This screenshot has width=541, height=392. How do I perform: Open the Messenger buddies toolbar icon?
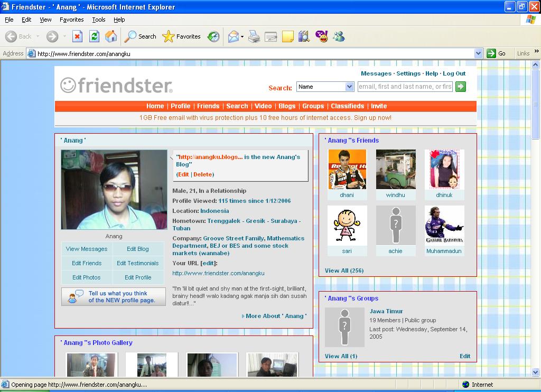tap(339, 36)
